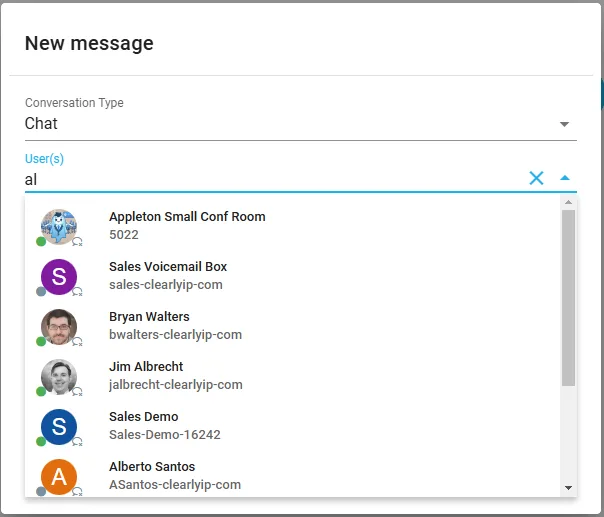Click green status dot on Jim Albrecht
604x517 pixels.
point(41,392)
